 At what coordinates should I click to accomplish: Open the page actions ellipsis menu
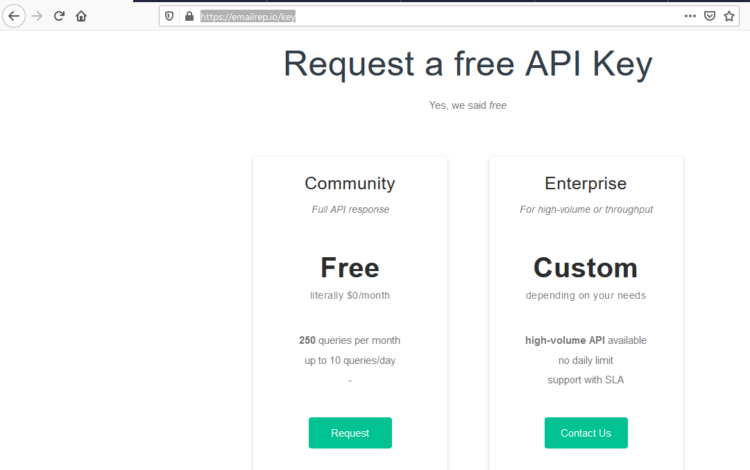click(690, 16)
